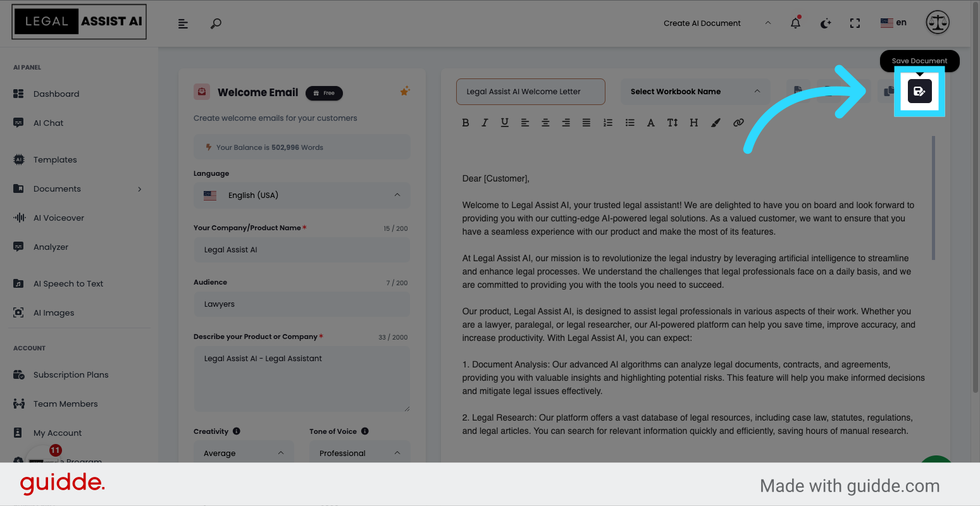Justify text alignment

[586, 123]
